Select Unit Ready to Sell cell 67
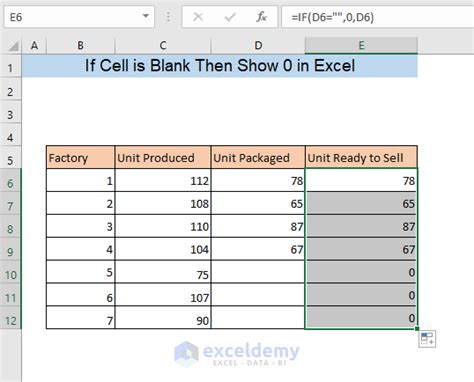474x382 pixels. point(361,249)
